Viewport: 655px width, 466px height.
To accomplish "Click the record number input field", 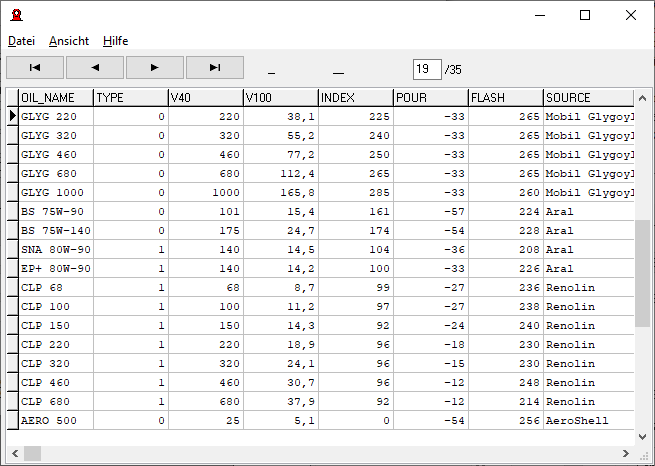I will point(426,69).
